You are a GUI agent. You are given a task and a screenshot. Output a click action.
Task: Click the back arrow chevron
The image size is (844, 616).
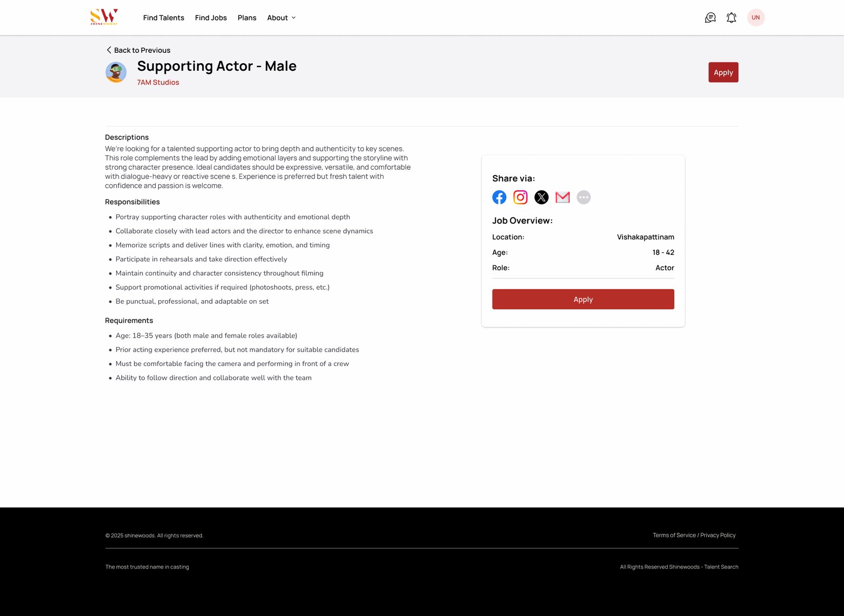[109, 50]
